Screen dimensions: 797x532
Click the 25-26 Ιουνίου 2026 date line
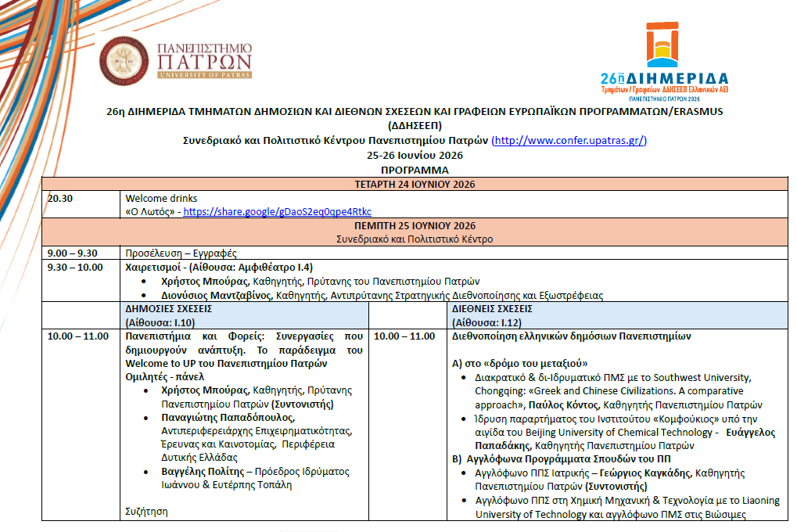point(415,155)
